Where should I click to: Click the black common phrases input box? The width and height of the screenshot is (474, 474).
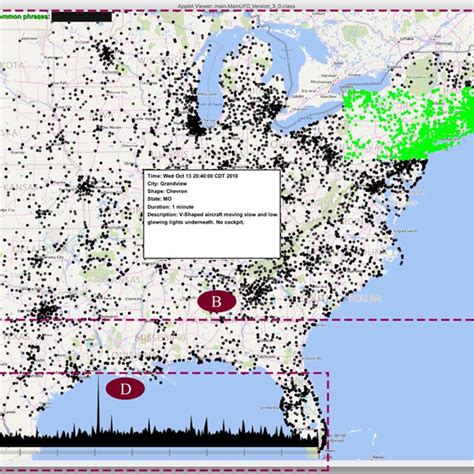point(82,17)
